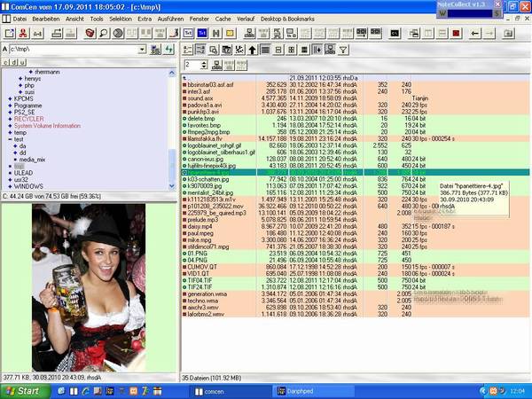Viewport: 532px width, 399px height.
Task: Click the grid with right-arrow icon
Action: pos(362,34)
